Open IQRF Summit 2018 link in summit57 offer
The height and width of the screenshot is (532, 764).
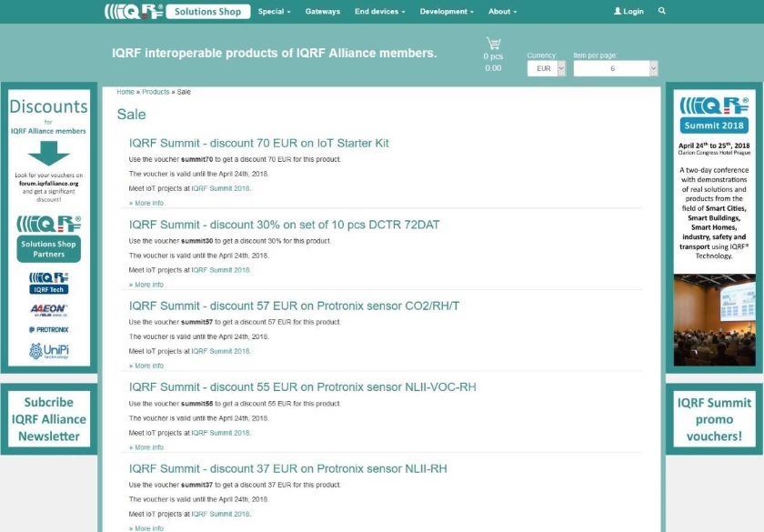pos(220,351)
